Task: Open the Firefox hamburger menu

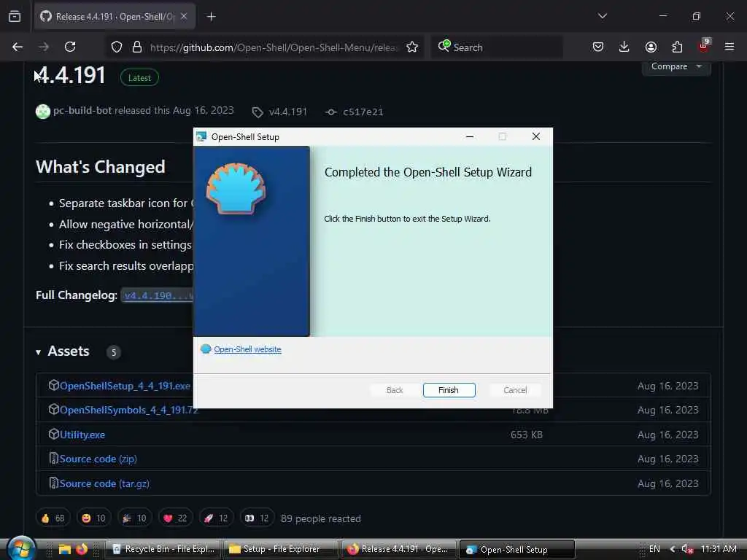Action: tap(729, 47)
